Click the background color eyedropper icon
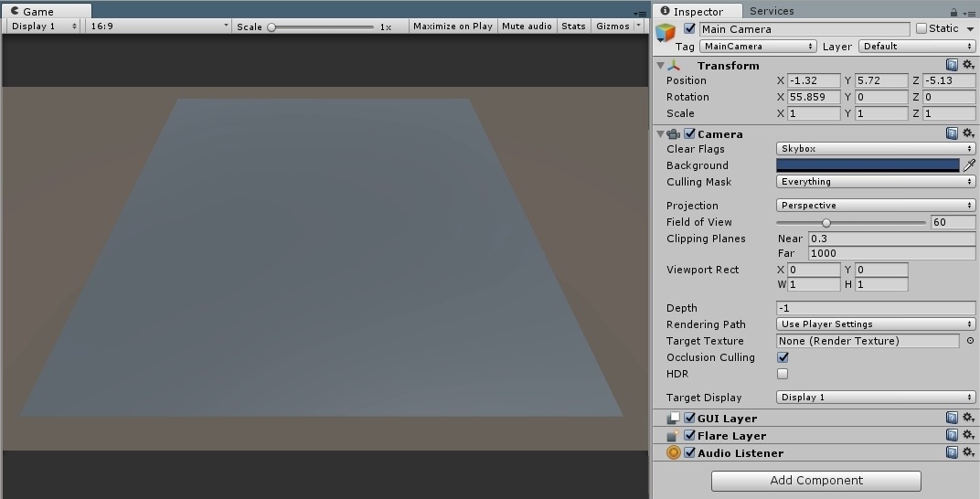 969,165
